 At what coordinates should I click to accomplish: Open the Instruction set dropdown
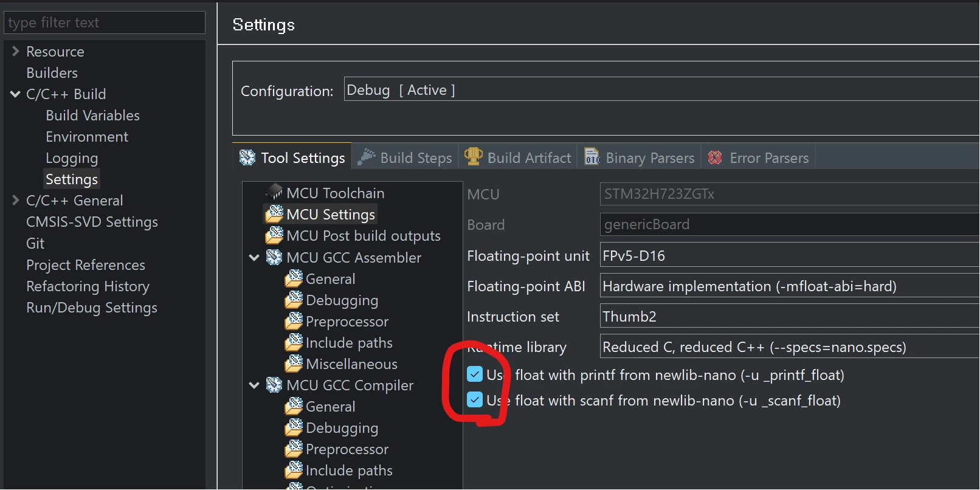(789, 316)
